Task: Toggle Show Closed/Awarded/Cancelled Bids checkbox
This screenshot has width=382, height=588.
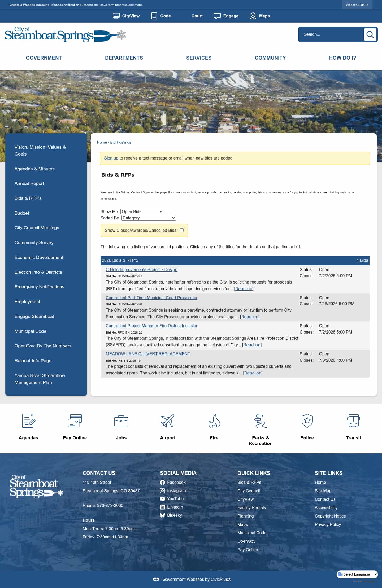Action: [x=182, y=230]
